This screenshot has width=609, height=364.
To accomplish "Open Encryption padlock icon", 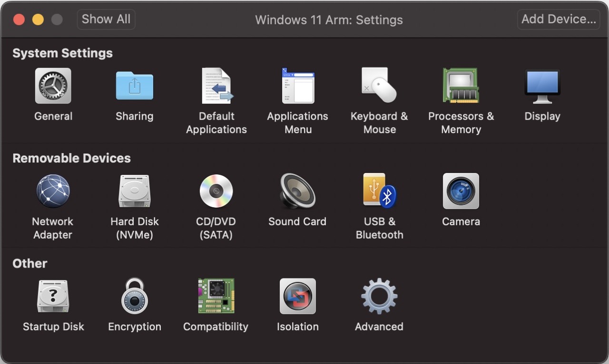I will click(x=135, y=296).
